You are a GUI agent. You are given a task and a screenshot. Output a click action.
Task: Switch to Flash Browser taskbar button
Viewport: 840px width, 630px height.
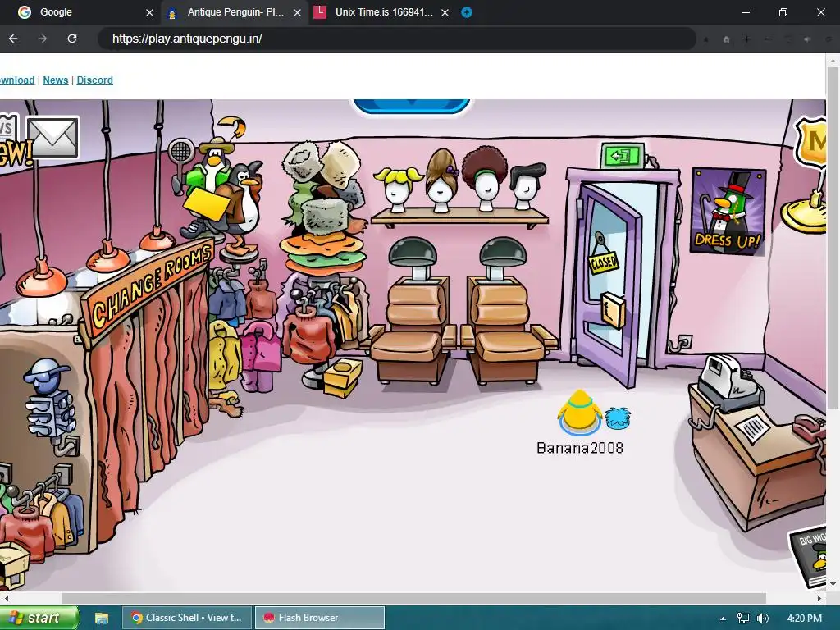pos(319,618)
